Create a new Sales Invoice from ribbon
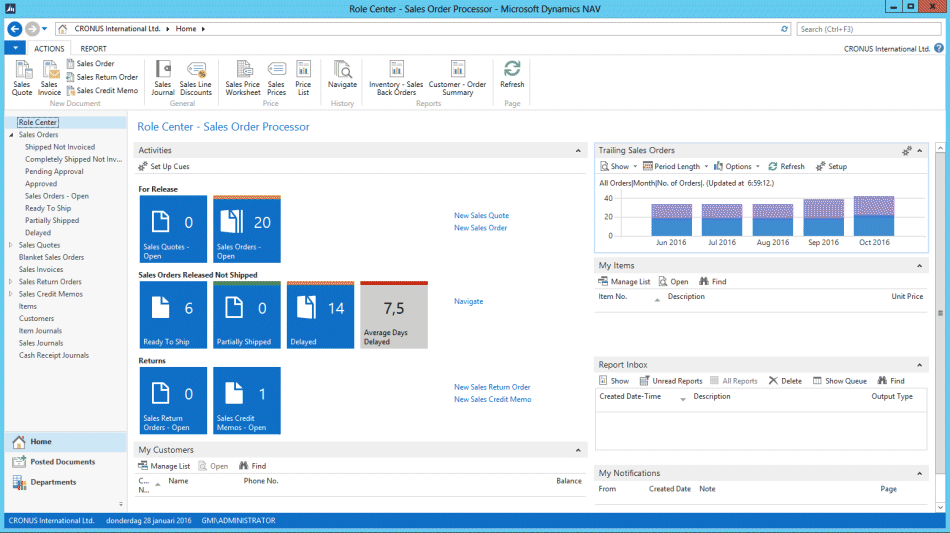The width and height of the screenshot is (950, 533). (49, 78)
